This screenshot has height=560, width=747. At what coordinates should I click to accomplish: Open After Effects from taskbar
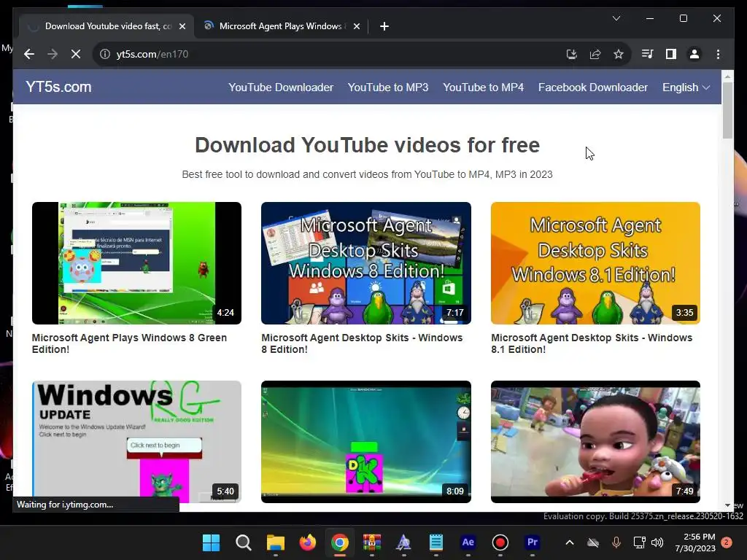pyautogui.click(x=468, y=542)
